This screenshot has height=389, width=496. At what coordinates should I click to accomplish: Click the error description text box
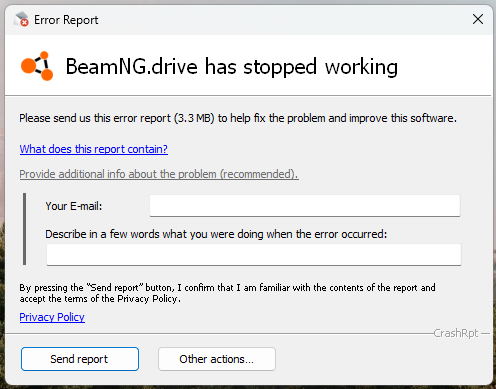click(254, 255)
